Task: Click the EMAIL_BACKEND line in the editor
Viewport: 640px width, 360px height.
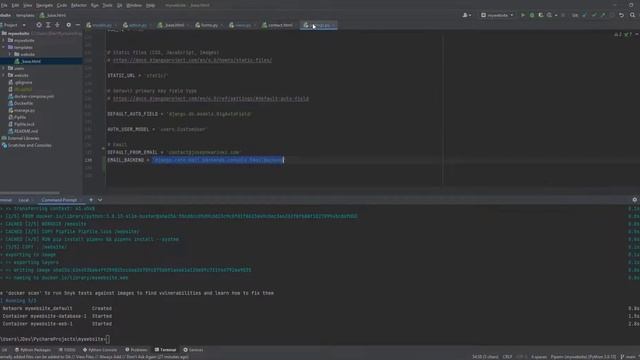Action: click(x=195, y=160)
